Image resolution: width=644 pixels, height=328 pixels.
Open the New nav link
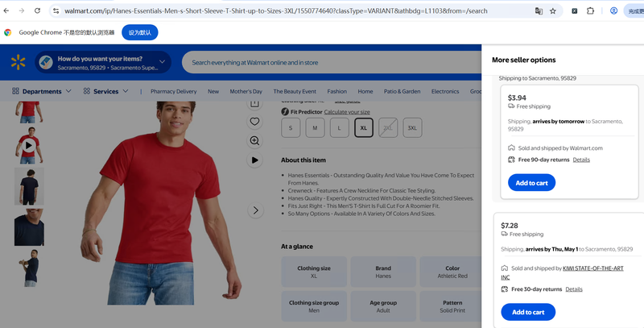(x=213, y=91)
